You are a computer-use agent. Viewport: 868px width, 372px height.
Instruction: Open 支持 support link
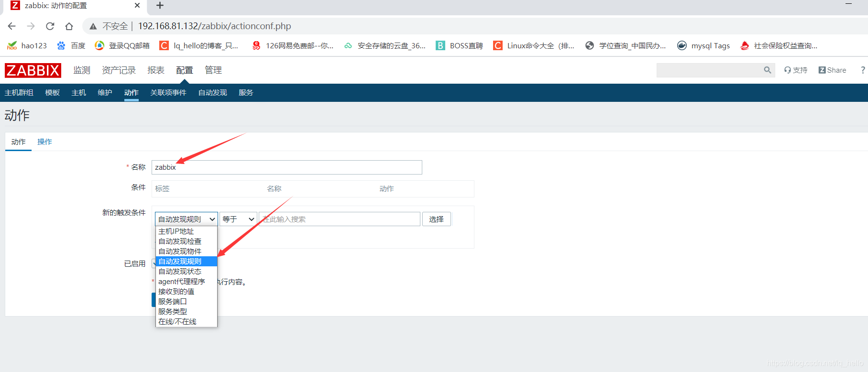tap(796, 70)
